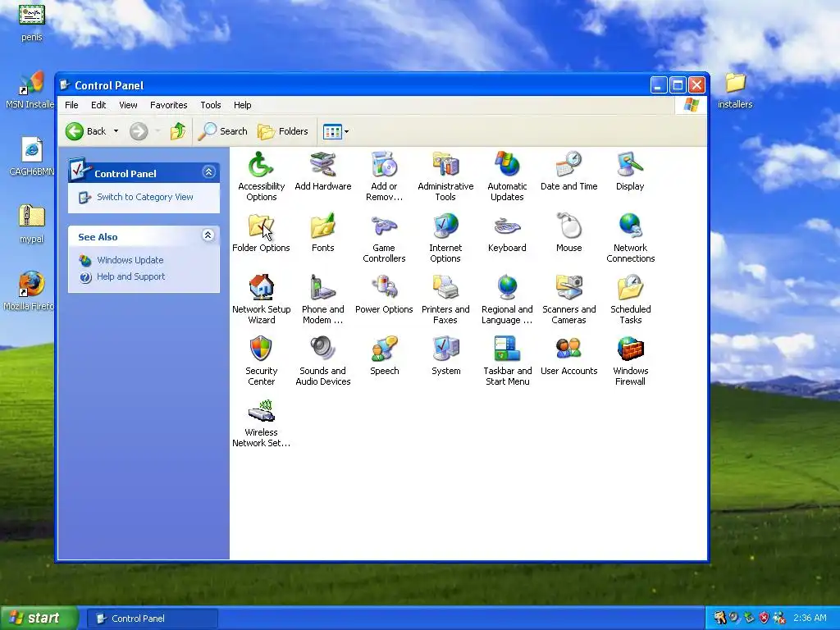Open the Fonts folder icon

(322, 233)
